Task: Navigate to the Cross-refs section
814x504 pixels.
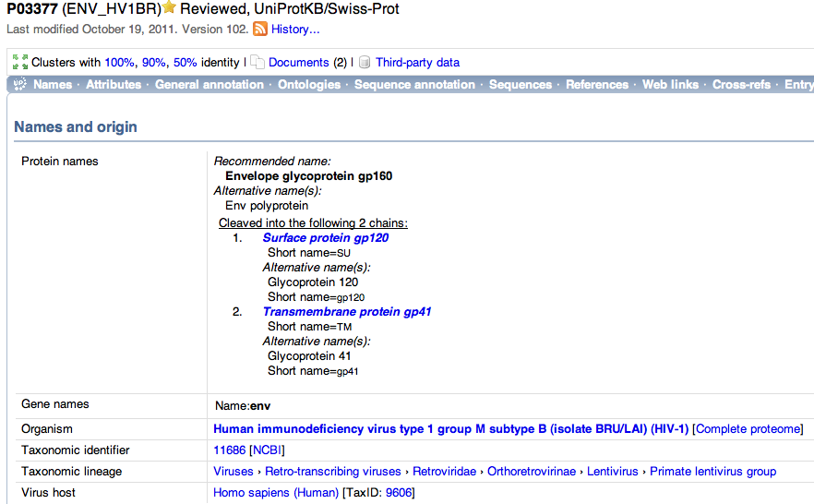Action: 741,85
